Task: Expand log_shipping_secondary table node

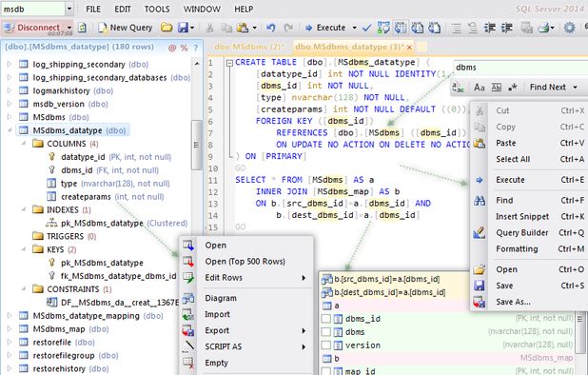Action: 10,64
